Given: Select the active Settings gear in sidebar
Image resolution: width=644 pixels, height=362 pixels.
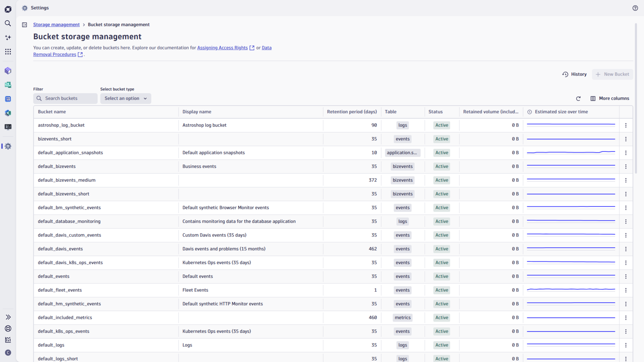Looking at the screenshot, I should [8, 146].
